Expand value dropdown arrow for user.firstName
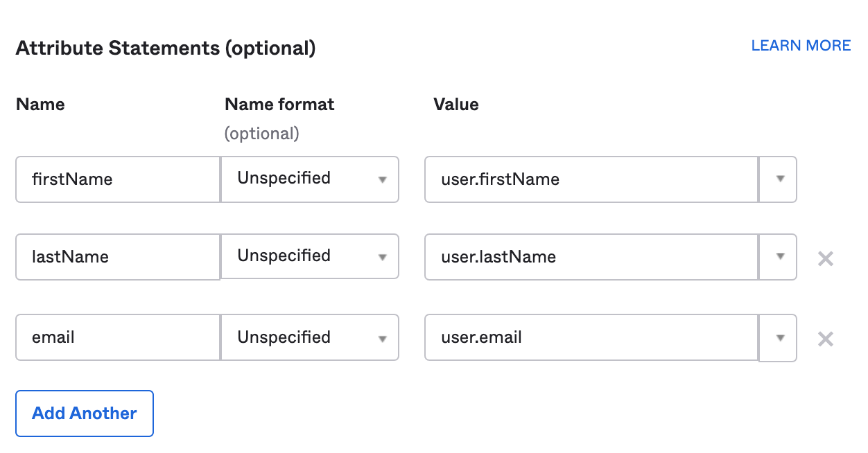Screen dimensions: 868x453 (x=779, y=179)
